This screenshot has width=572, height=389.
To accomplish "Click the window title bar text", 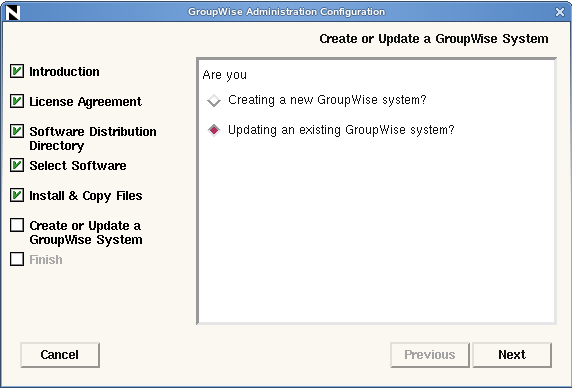I will [x=286, y=12].
